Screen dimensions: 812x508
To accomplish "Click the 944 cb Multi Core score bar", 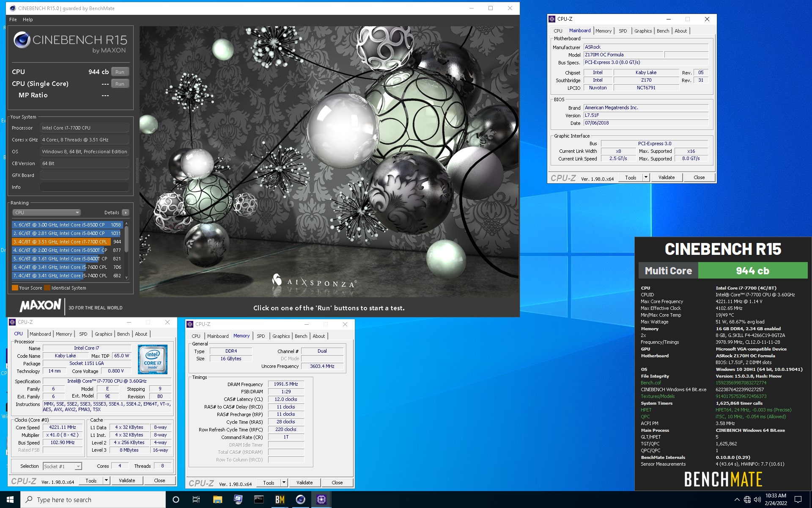I will point(752,271).
